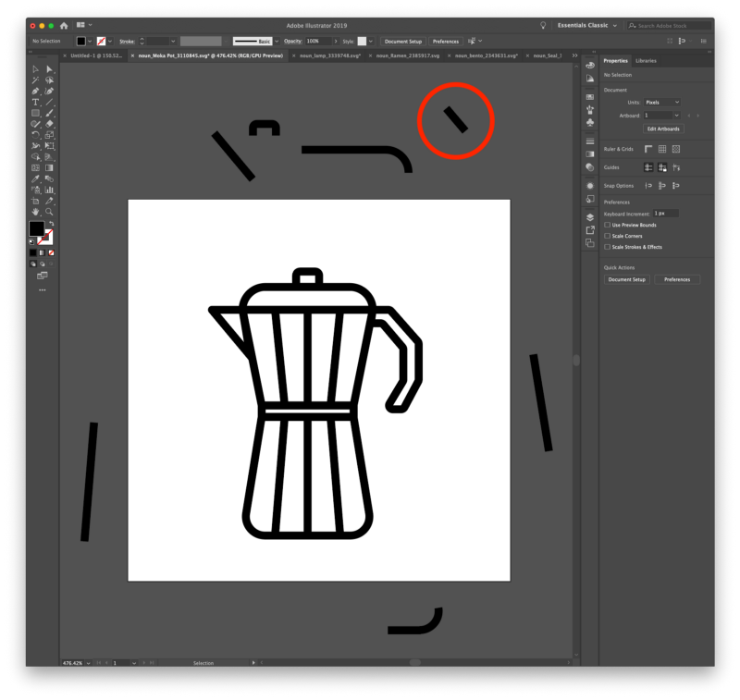Select the Eyedropper tool

35,178
